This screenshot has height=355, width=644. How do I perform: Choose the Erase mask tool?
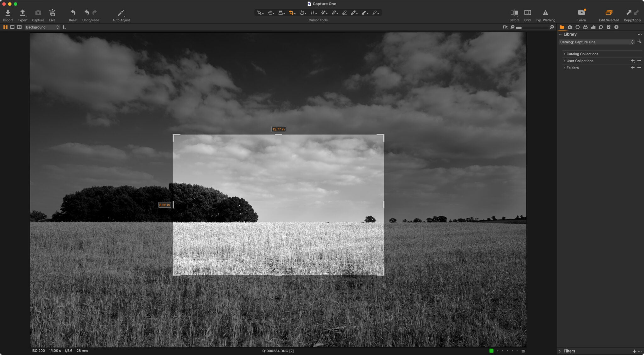click(344, 13)
